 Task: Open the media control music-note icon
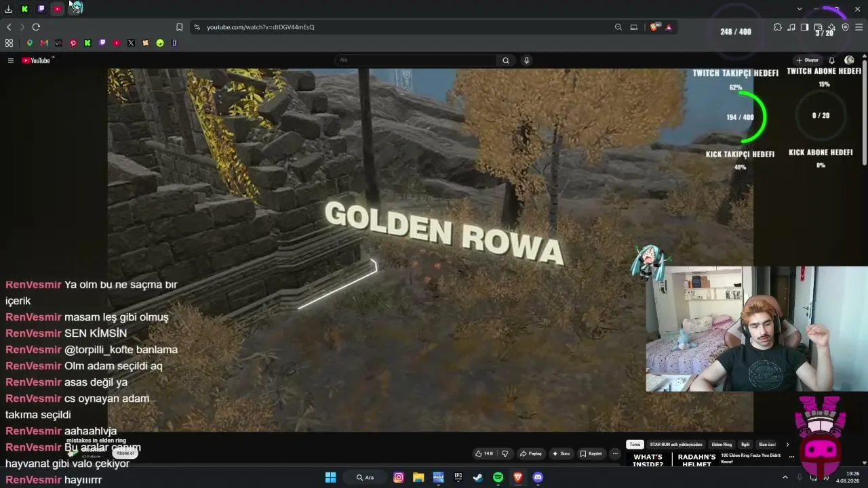(791, 27)
